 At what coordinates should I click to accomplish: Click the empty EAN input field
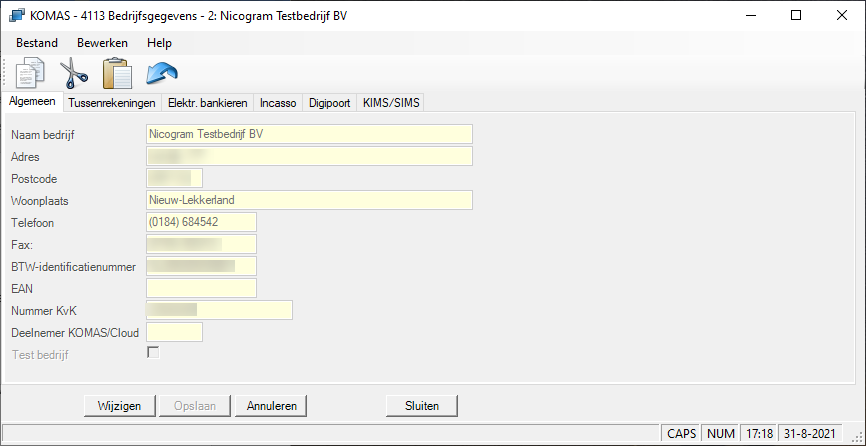(x=202, y=288)
